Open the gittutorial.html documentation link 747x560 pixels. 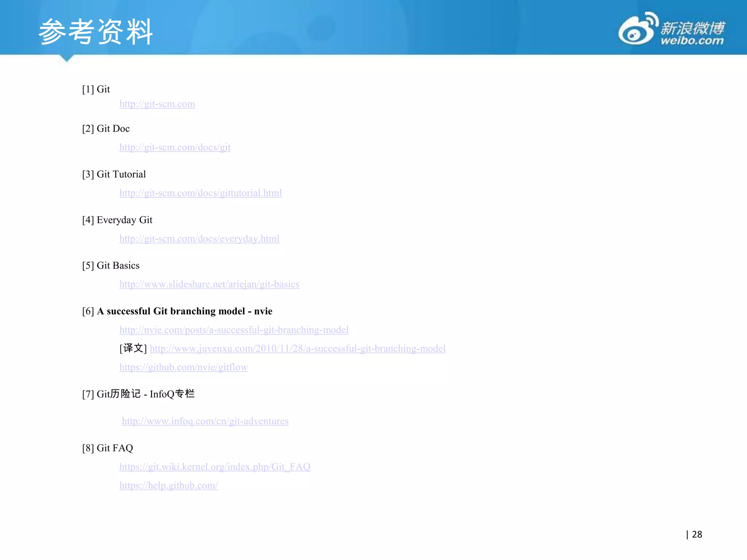pos(201,193)
